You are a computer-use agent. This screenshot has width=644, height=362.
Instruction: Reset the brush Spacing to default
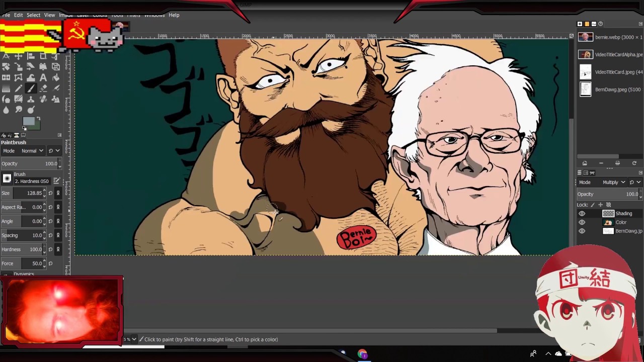(x=50, y=235)
